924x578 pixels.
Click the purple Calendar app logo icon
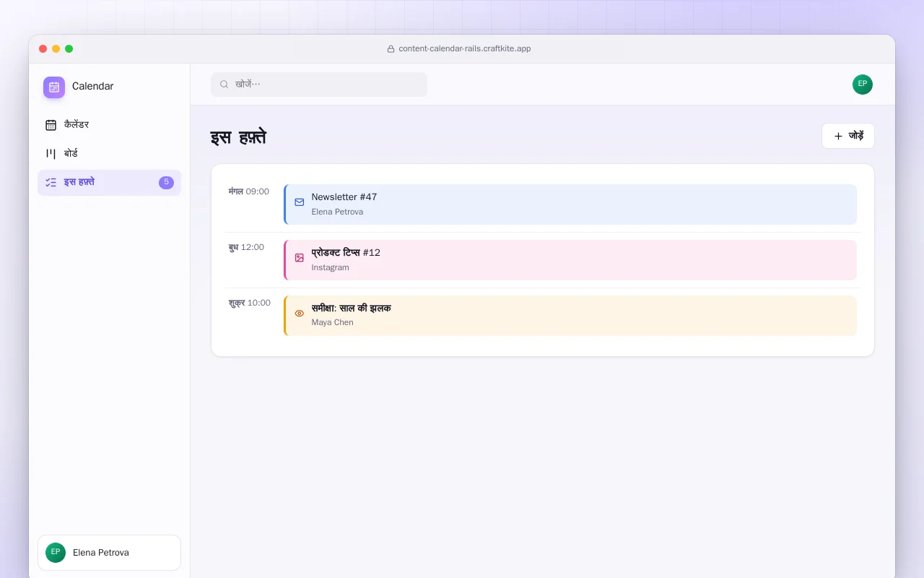pyautogui.click(x=54, y=87)
